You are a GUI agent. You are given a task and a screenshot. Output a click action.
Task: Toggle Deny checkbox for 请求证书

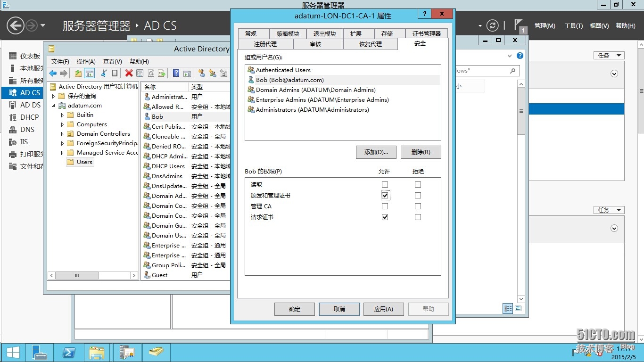tap(418, 217)
